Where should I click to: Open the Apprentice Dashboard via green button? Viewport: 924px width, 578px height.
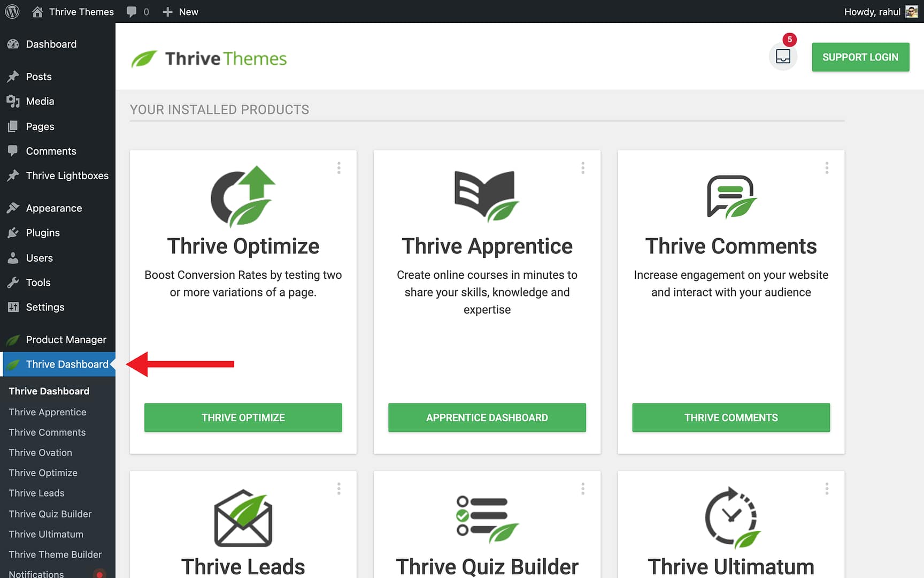click(487, 417)
